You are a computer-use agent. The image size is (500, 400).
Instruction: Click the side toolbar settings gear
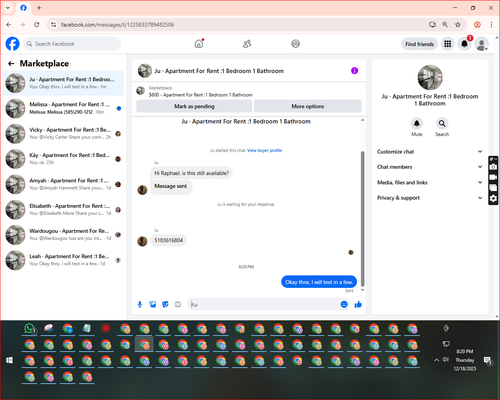[493, 199]
